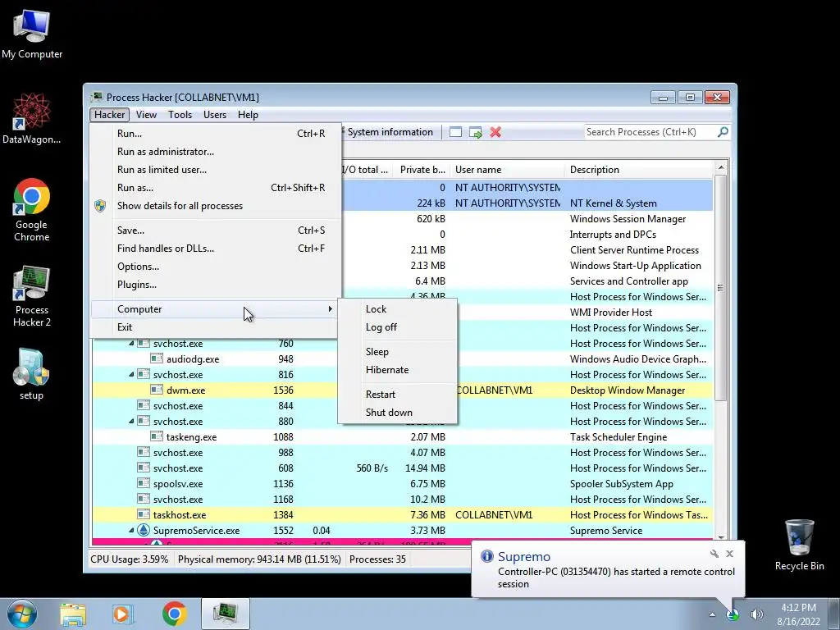840x630 pixels.
Task: Select Show details for all processes
Action: pyautogui.click(x=216, y=206)
